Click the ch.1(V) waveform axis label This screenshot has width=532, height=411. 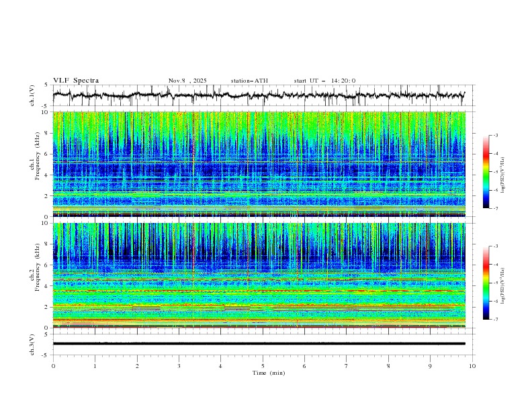pos(32,95)
